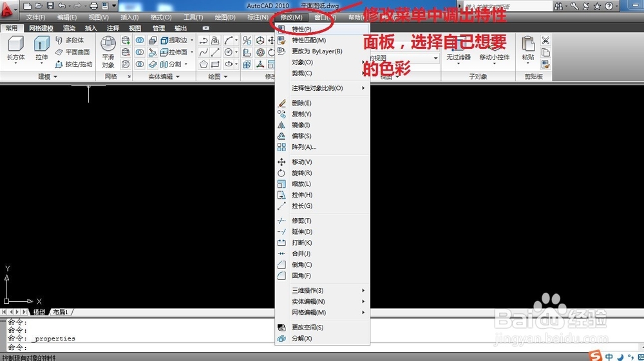Click the 按住/拖动 presspull button
644x361 pixels.
tap(73, 64)
